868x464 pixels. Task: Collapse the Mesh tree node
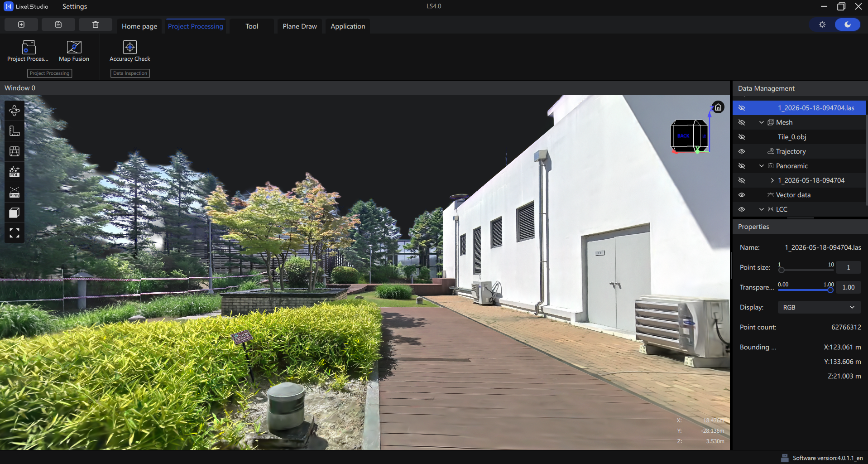click(762, 122)
